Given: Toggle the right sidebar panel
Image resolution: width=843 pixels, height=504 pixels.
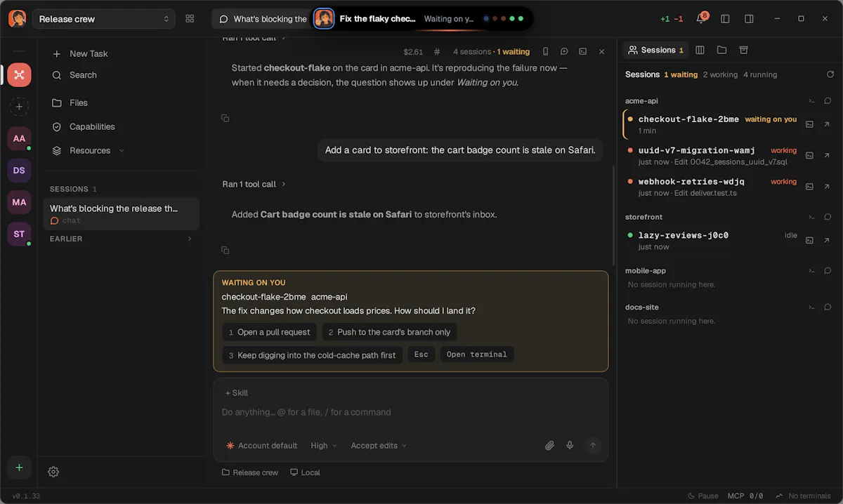Looking at the screenshot, I should (749, 19).
